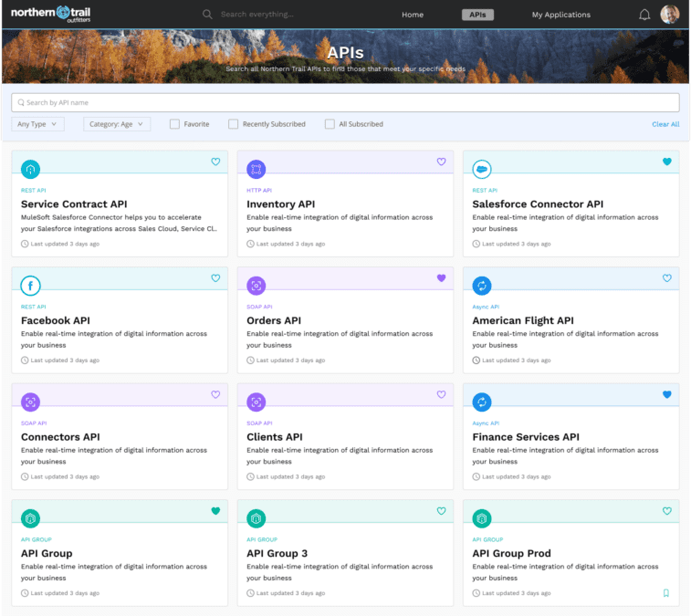This screenshot has height=616, width=691.
Task: Click the Service Contract API icon
Action: tap(30, 169)
